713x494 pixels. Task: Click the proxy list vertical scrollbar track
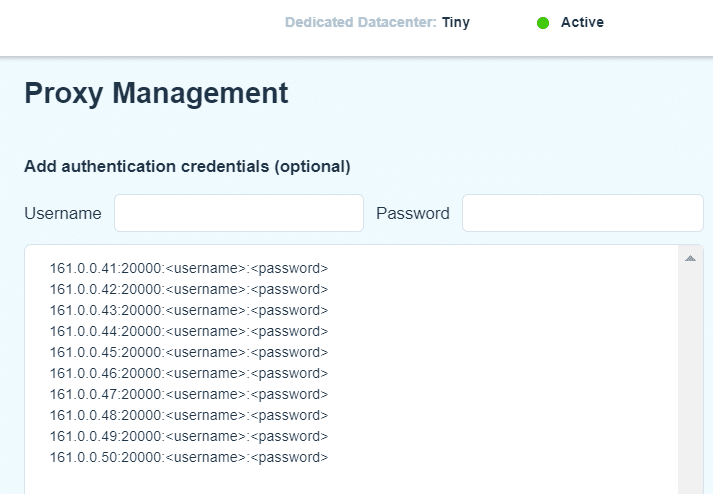click(690, 378)
